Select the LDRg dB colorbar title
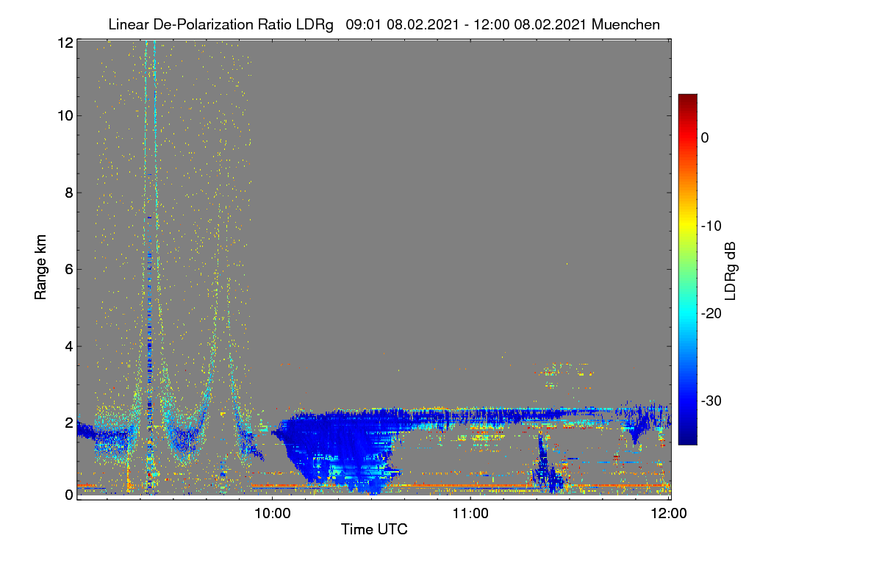882x588 pixels. click(x=731, y=269)
